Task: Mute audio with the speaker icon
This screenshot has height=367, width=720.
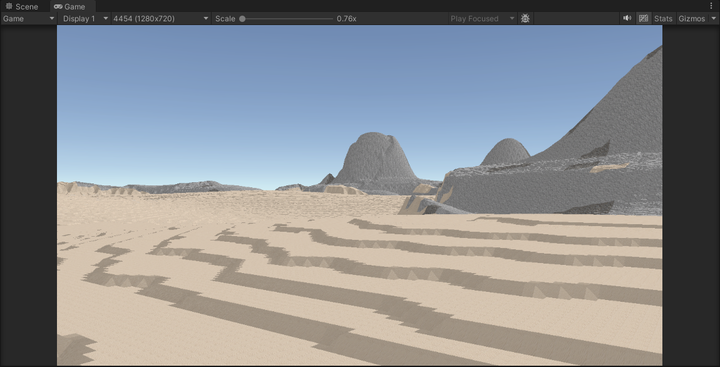Action: pos(627,18)
